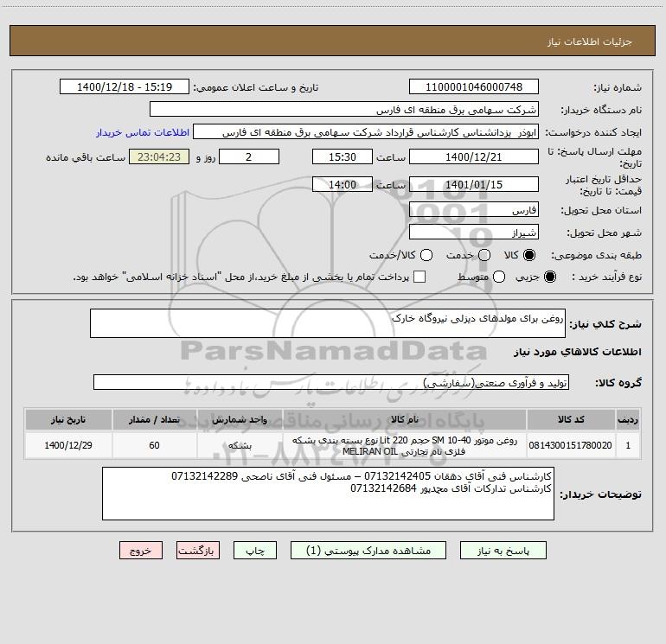Click the remaining days field showing 2
Viewport: 666px width, 644px height.
click(x=249, y=156)
